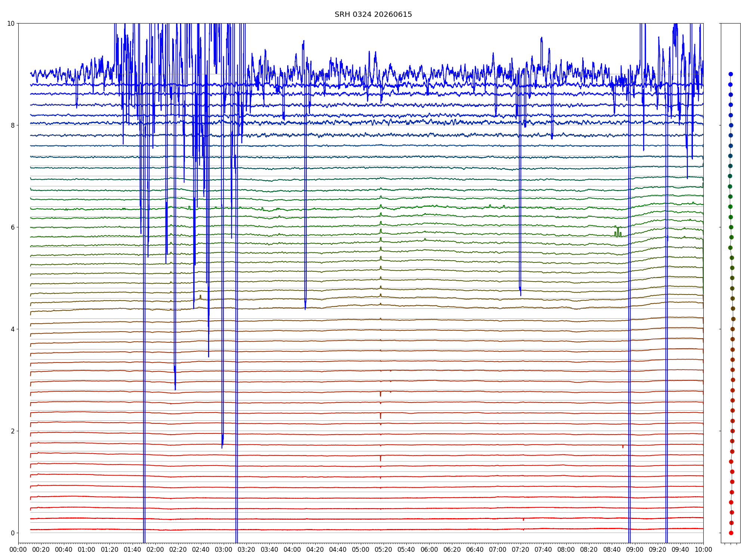
Task: Select the time label "01:20"
Action: pos(109,550)
